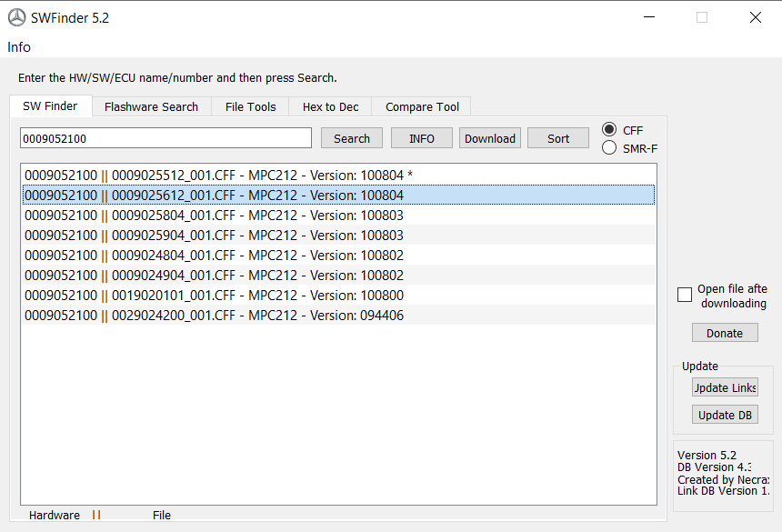Open the Info menu

(19, 47)
